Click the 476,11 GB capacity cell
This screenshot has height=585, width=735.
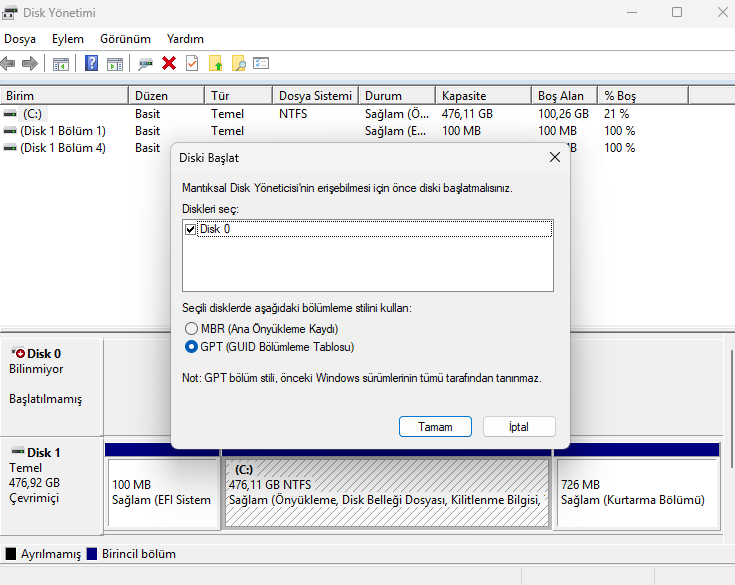tap(467, 113)
